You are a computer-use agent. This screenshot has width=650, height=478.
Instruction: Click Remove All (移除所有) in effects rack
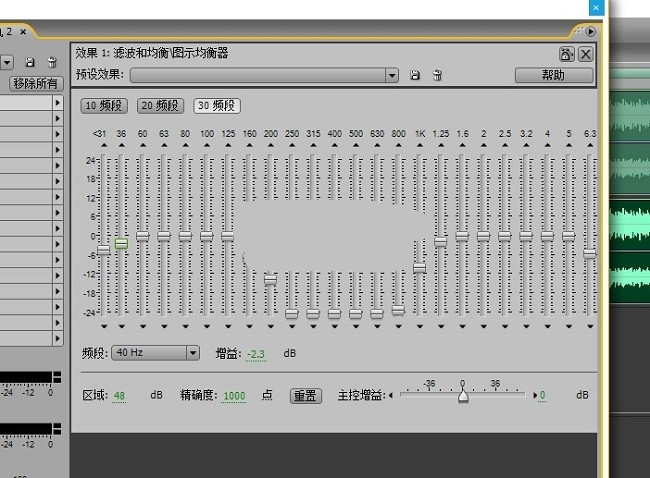point(36,84)
